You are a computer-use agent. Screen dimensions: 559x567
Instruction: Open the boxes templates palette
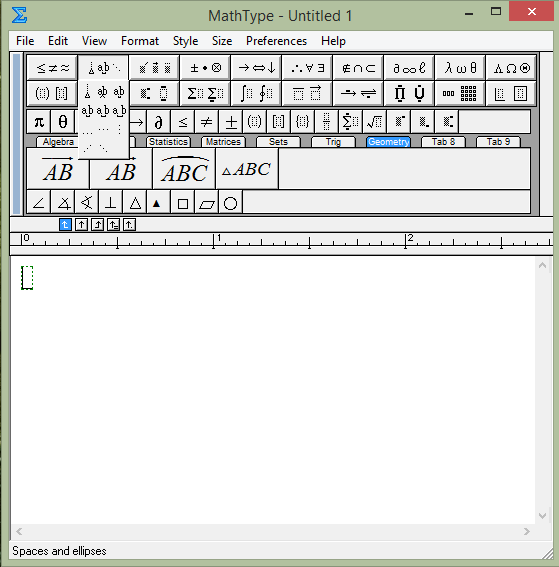pyautogui.click(x=511, y=93)
